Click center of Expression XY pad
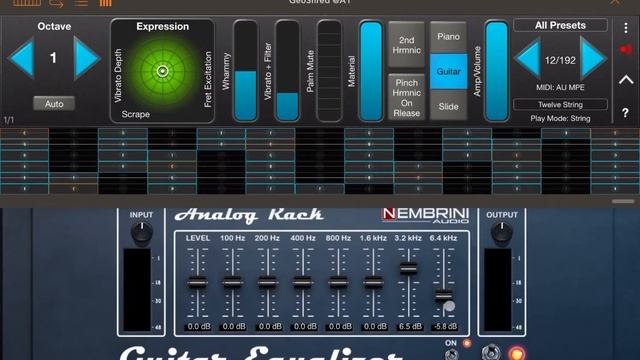This screenshot has height=360, width=640. [x=162, y=71]
